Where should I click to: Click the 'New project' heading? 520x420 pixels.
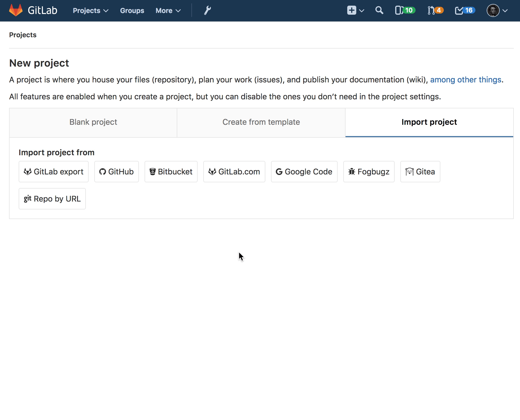point(39,63)
